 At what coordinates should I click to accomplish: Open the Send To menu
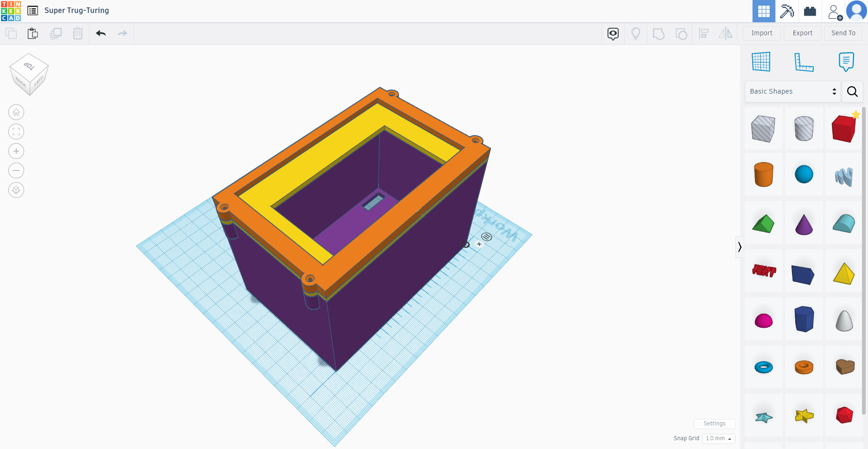[843, 33]
